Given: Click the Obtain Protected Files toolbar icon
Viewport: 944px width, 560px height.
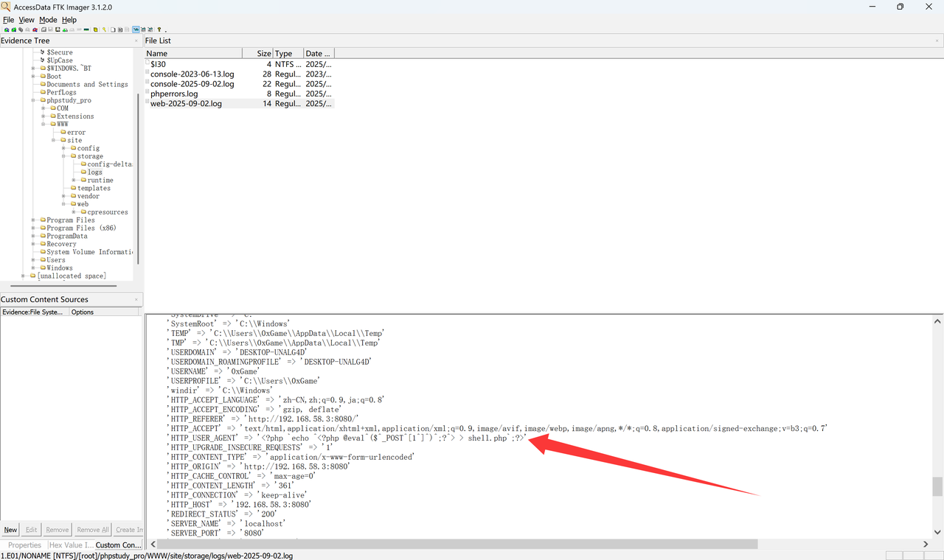Looking at the screenshot, I should (x=95, y=30).
